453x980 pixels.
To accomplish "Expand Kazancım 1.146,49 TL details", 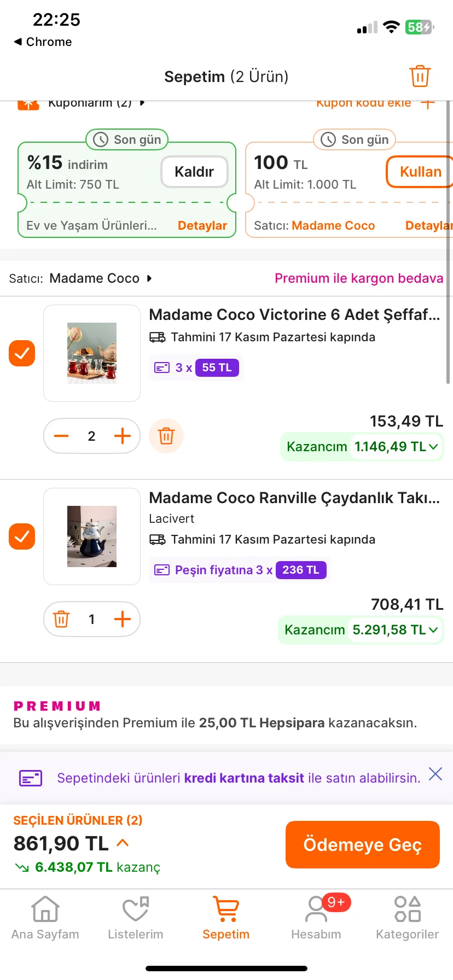I will coord(433,447).
